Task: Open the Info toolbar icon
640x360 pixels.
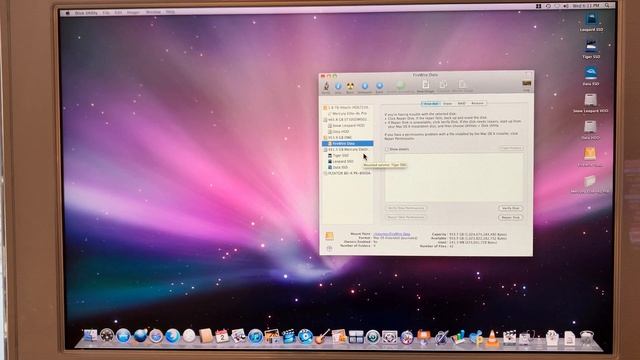Action: click(x=338, y=87)
